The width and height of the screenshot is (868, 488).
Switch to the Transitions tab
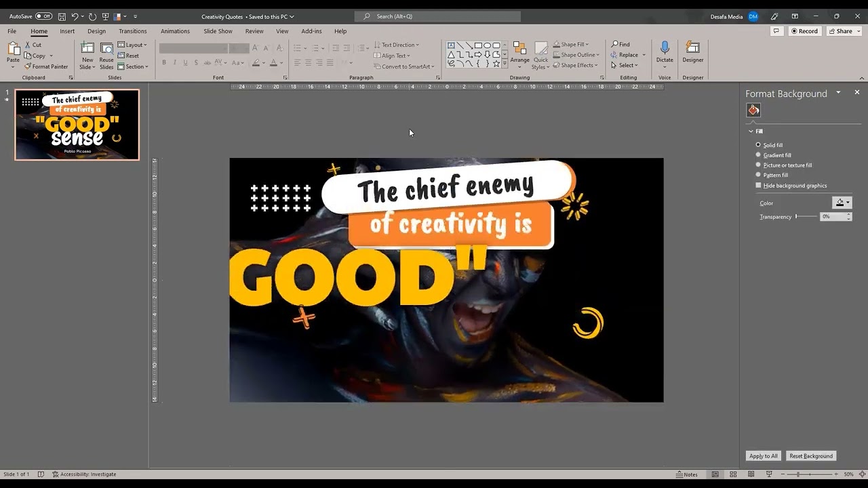[x=133, y=31]
